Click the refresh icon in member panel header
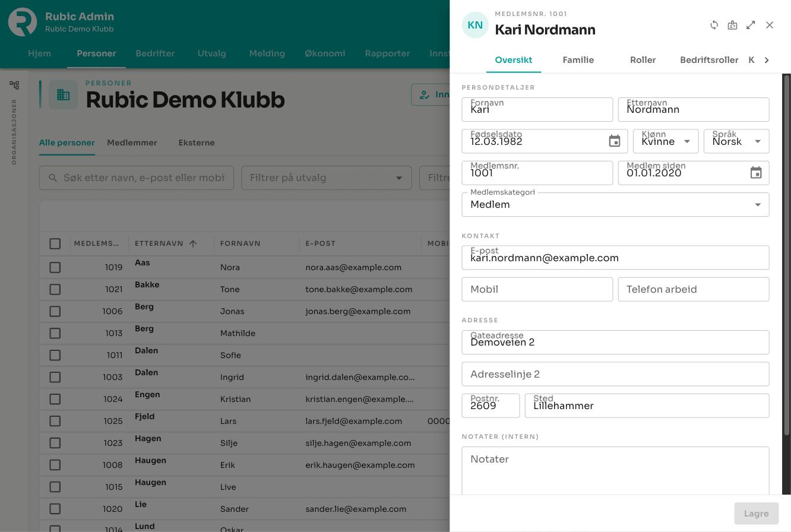The image size is (791, 532). tap(714, 25)
